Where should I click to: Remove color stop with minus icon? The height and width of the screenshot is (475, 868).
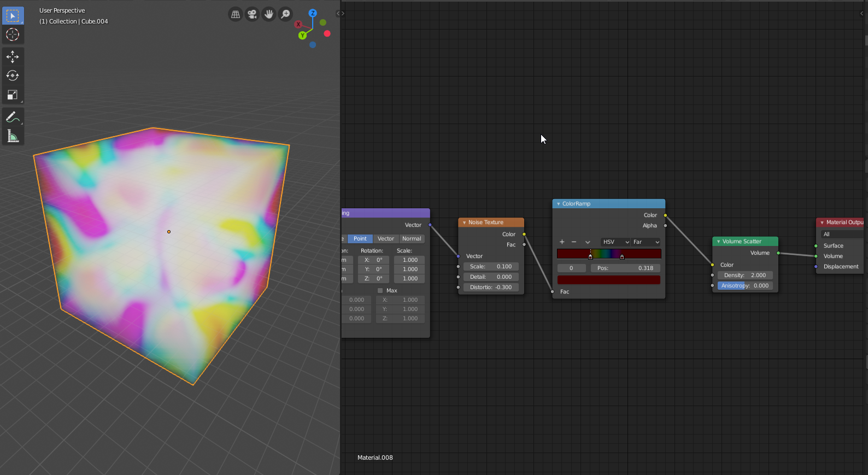click(574, 242)
